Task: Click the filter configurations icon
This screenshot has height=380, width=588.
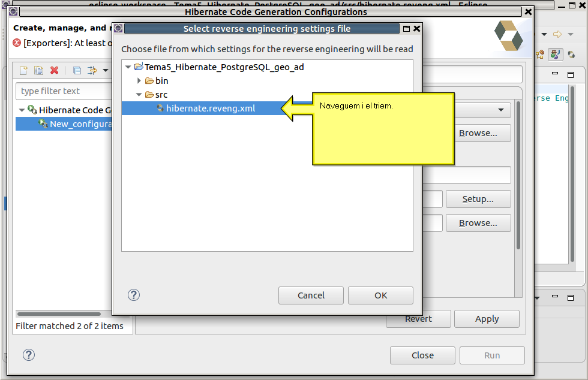Action: (x=92, y=71)
